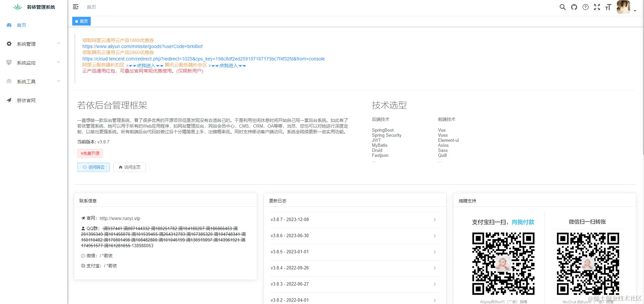This screenshot has height=304, width=644.
Task: Click Vuex in frontend tech list
Action: [x=443, y=135]
